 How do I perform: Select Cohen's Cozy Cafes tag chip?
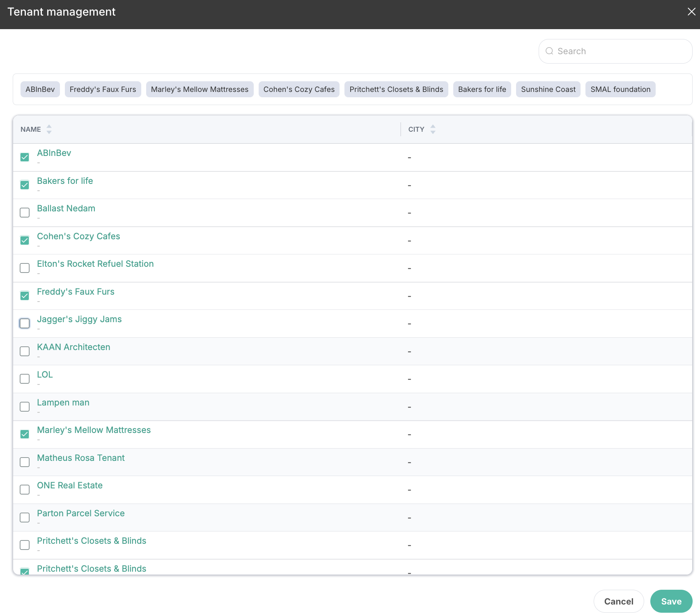(299, 89)
